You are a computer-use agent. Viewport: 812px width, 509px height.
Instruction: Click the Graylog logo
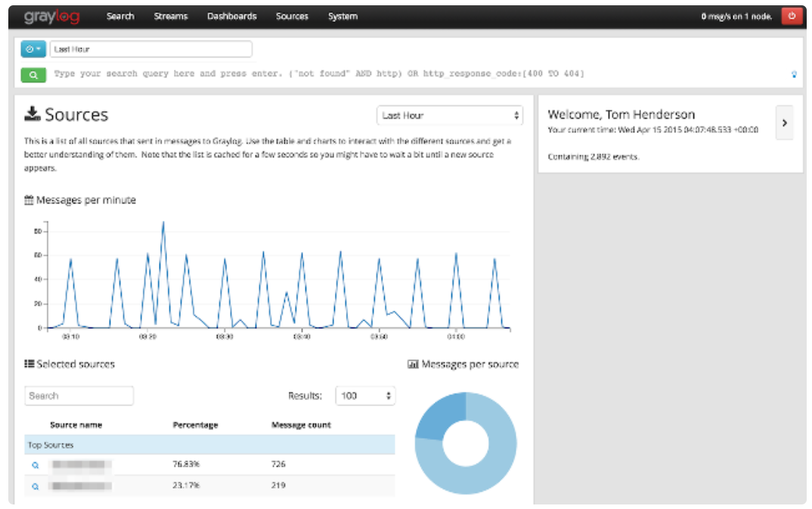click(51, 17)
